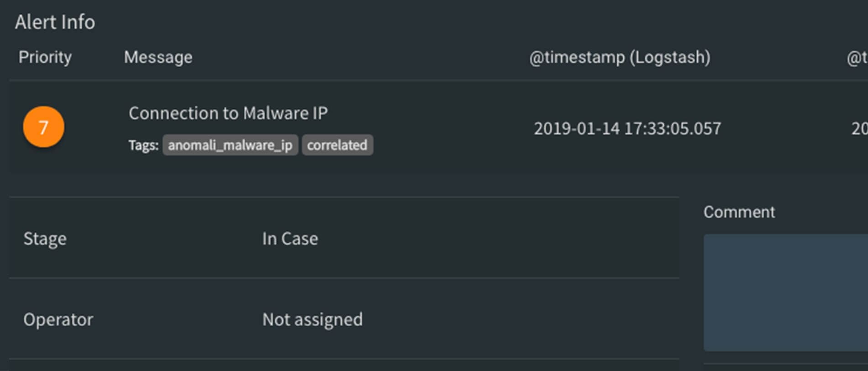
Task: Focus the Comment text box
Action: click(x=785, y=292)
